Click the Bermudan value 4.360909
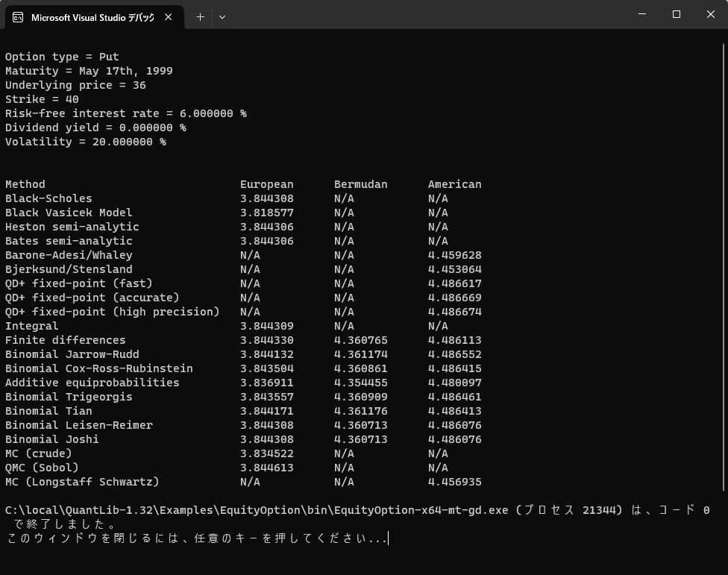This screenshot has width=728, height=575. click(361, 397)
